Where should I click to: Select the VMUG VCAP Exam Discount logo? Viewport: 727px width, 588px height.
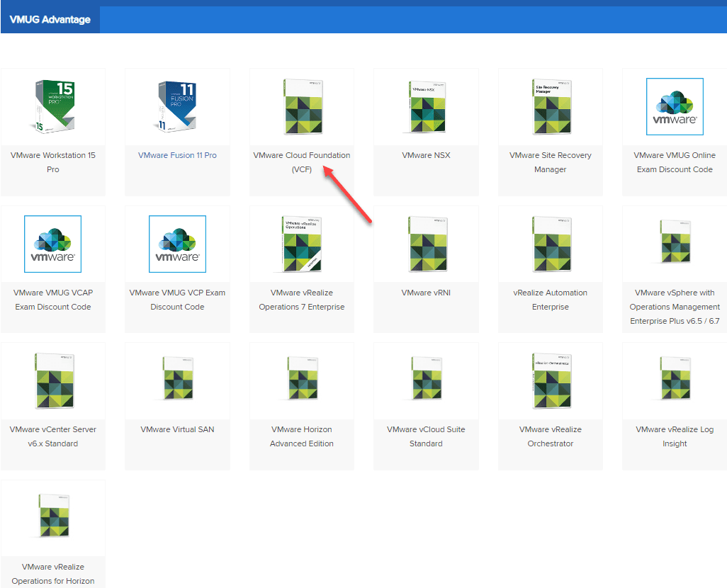53,242
